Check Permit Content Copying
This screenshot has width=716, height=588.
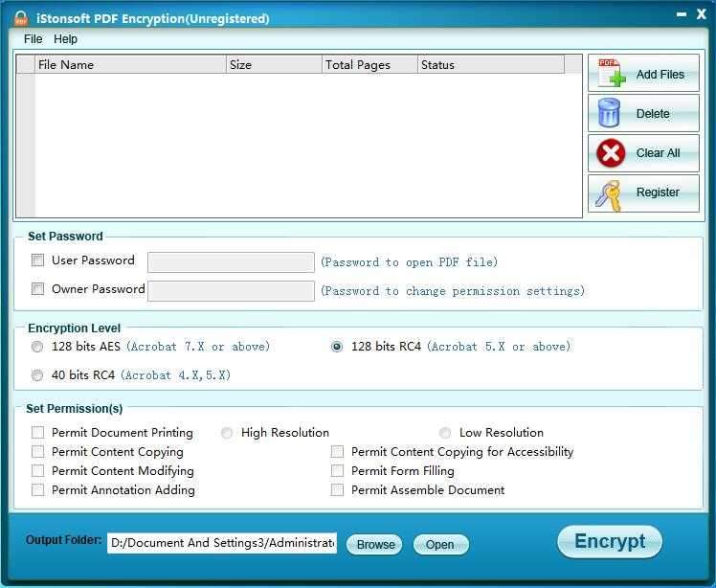(x=37, y=451)
